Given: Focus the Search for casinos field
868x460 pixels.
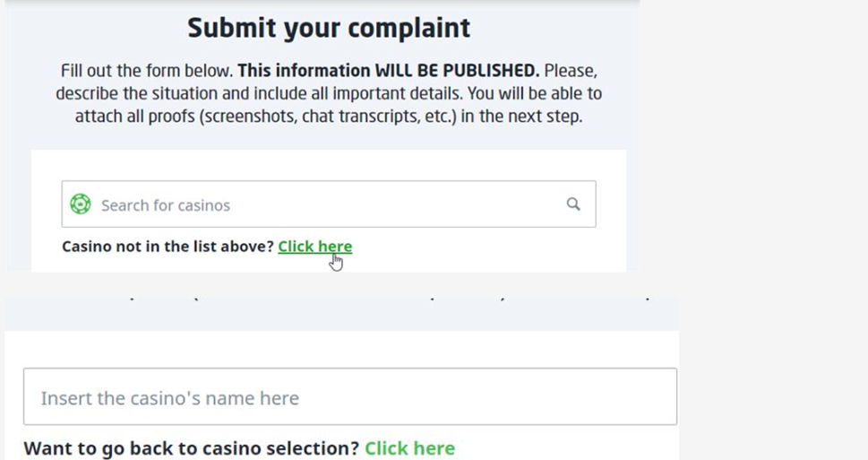Looking at the screenshot, I should point(322,204).
